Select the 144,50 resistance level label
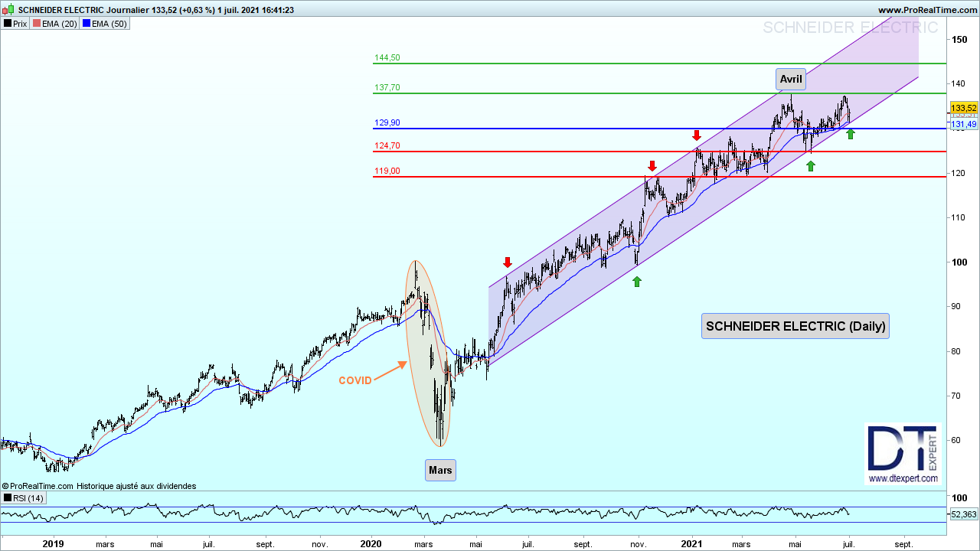Viewport: 980px width, 551px height. pyautogui.click(x=387, y=57)
